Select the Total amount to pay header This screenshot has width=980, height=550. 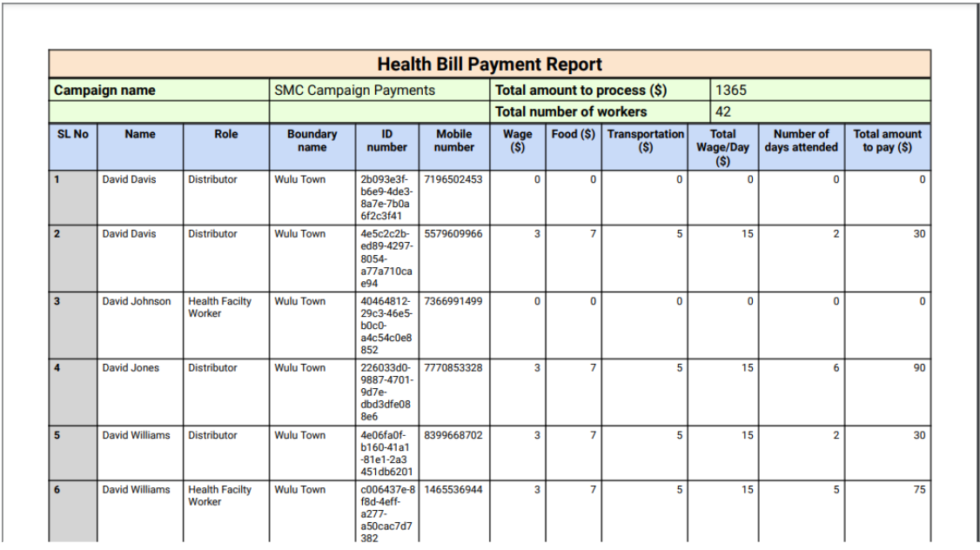coord(887,141)
